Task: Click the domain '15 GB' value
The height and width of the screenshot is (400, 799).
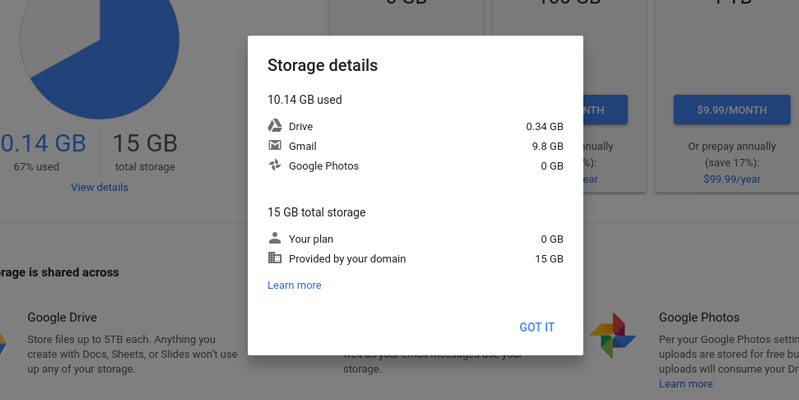Action: pos(549,259)
